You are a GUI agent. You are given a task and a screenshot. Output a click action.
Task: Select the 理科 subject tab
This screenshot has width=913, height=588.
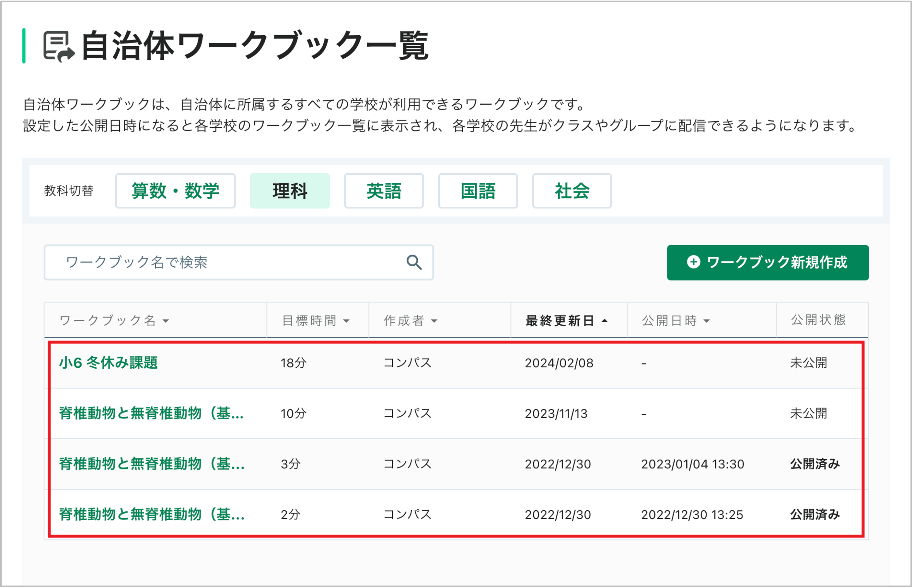tap(290, 191)
